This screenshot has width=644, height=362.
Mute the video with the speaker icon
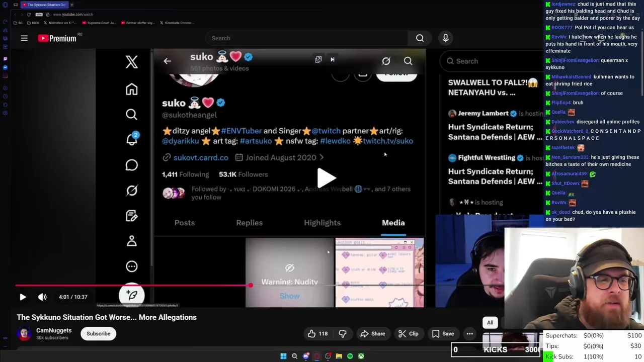click(42, 297)
